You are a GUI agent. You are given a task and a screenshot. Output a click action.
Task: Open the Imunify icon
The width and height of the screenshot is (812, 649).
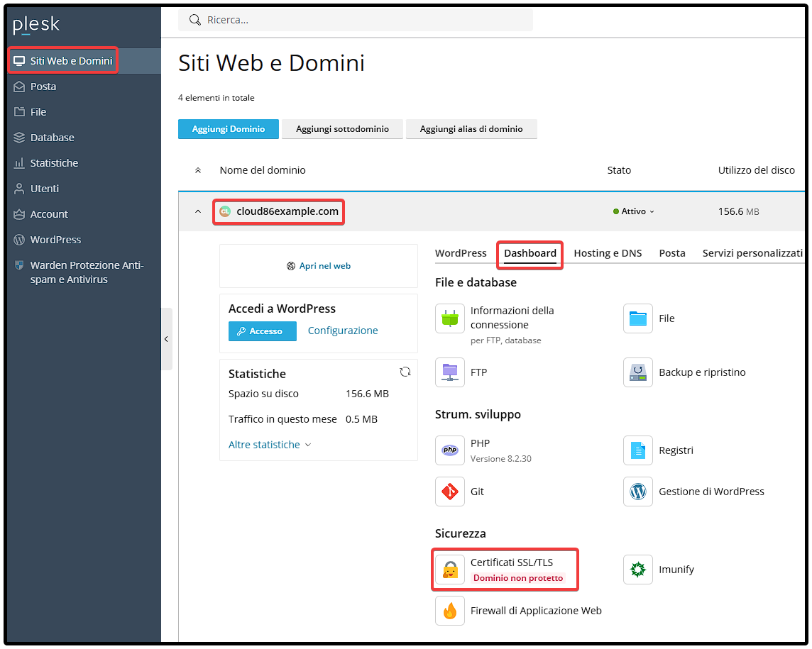(x=637, y=570)
